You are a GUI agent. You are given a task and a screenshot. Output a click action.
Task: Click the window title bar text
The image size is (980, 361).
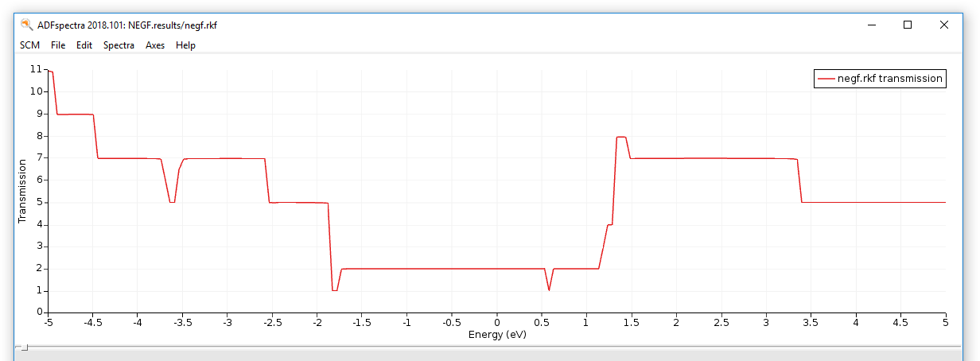pos(127,25)
